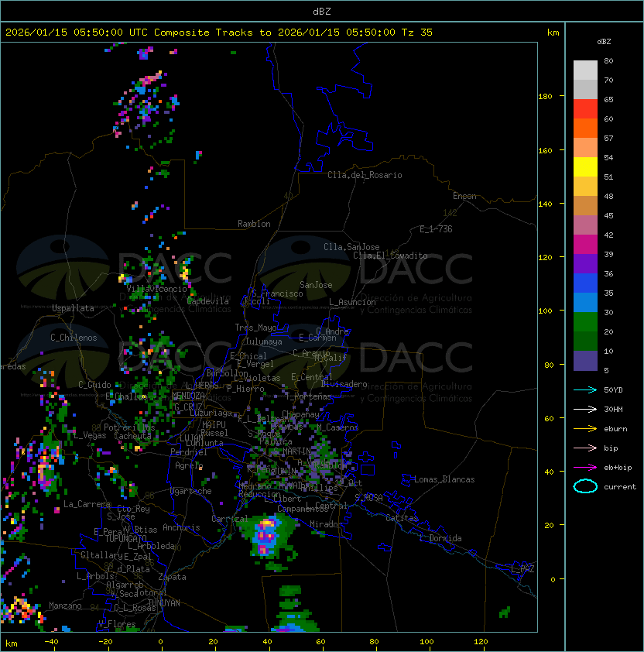Click the 'dBZ' heading above the color scale

(x=604, y=42)
